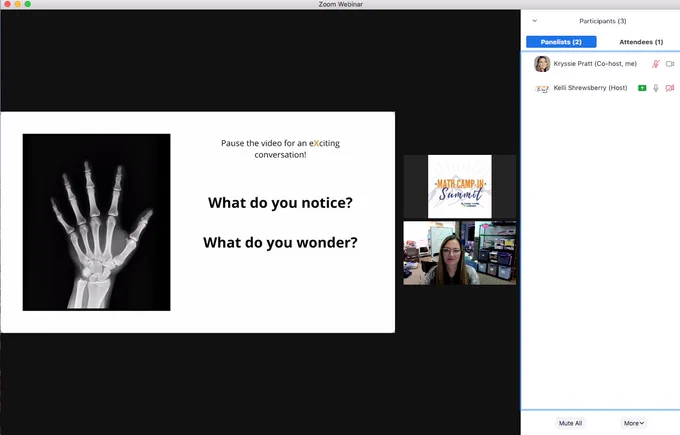680x435 pixels.
Task: Click the Participants (3) panel title
Action: 603,21
